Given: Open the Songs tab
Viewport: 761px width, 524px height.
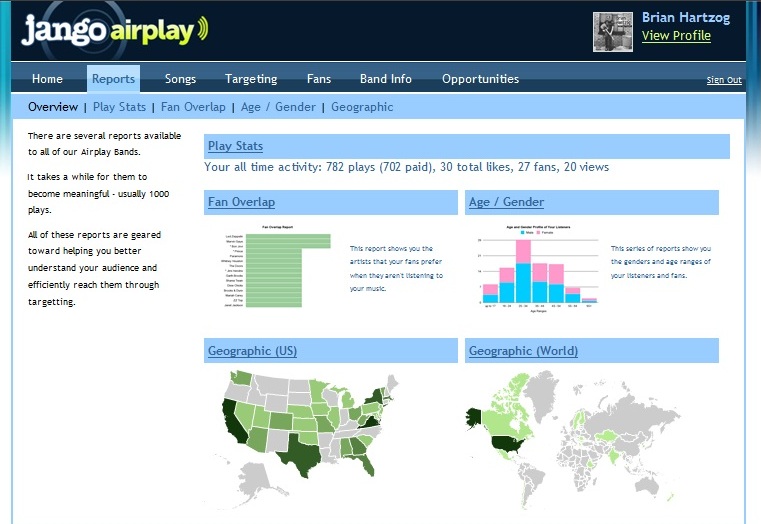Looking at the screenshot, I should (x=180, y=79).
